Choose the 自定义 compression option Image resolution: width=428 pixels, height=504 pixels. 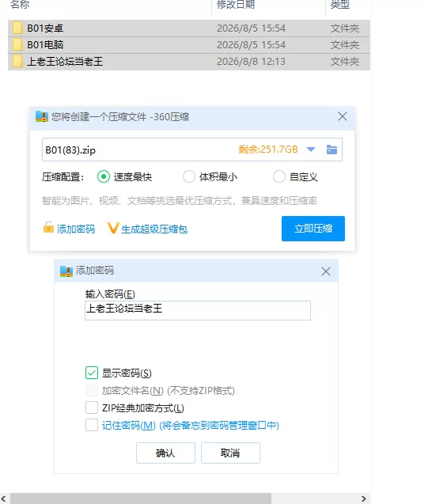click(279, 176)
